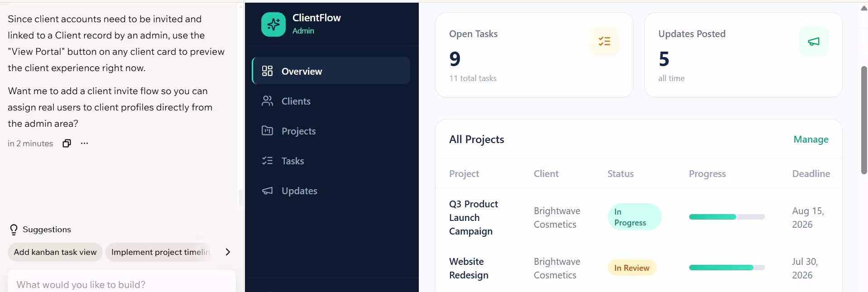Click the Suggestions lightbulb icon

14,230
